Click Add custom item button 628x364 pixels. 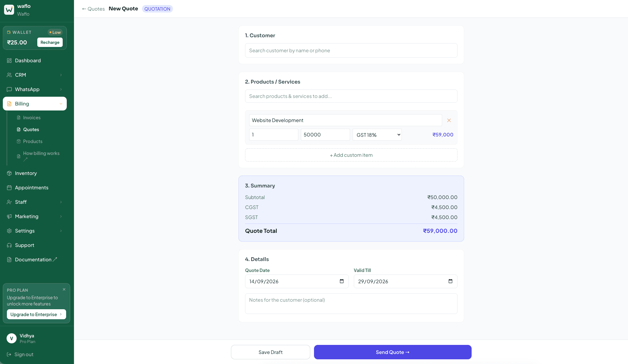coord(351,155)
